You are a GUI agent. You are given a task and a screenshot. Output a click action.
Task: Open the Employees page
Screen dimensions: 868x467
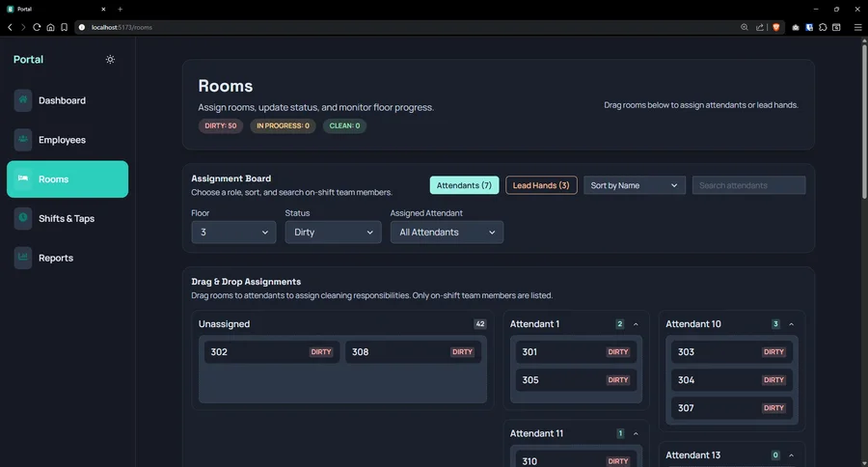(x=68, y=140)
